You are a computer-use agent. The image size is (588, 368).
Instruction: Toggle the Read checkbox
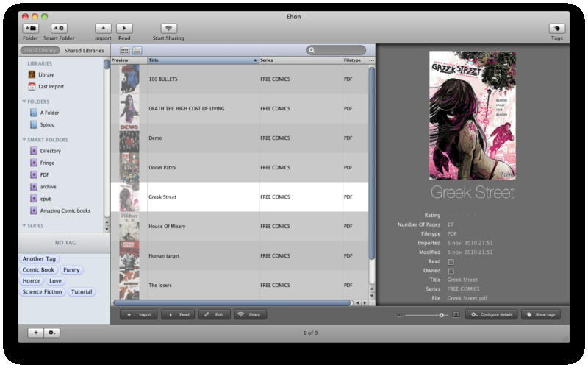[451, 262]
